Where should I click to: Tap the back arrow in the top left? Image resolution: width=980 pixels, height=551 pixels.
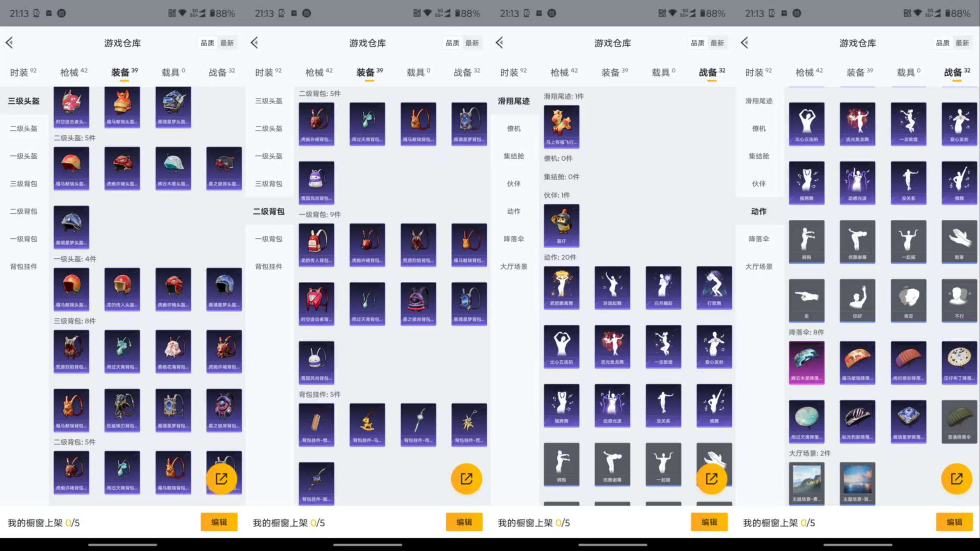coord(10,43)
